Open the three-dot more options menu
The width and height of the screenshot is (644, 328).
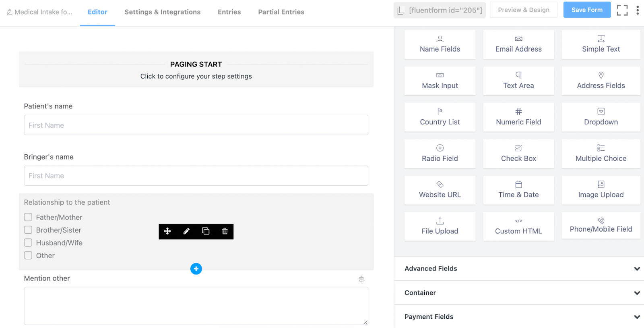coord(638,10)
